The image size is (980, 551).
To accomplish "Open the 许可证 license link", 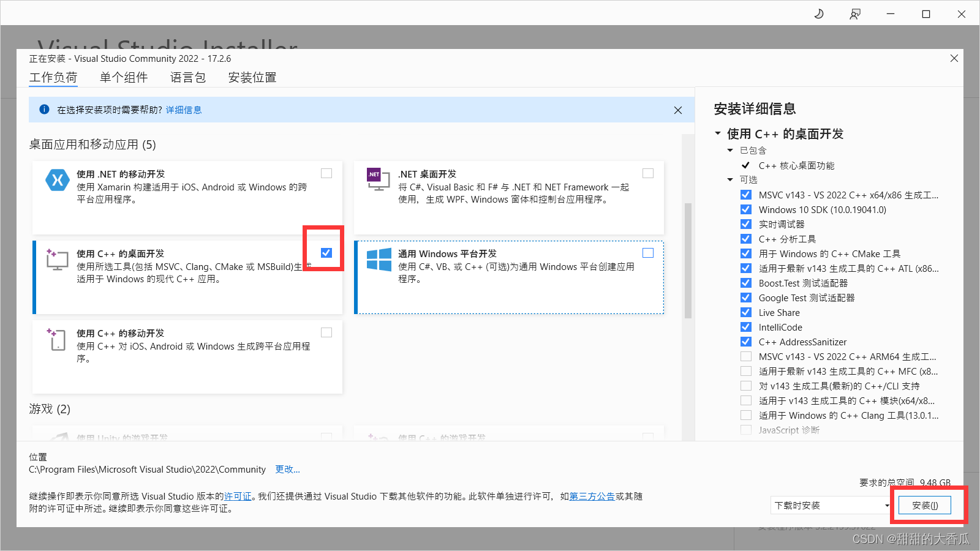I will (238, 497).
